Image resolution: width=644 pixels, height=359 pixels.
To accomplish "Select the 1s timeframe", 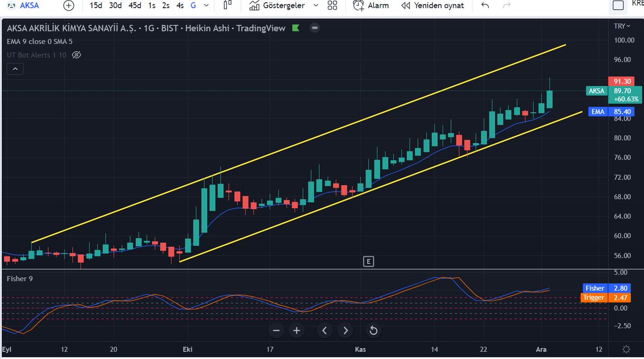I will pos(152,5).
